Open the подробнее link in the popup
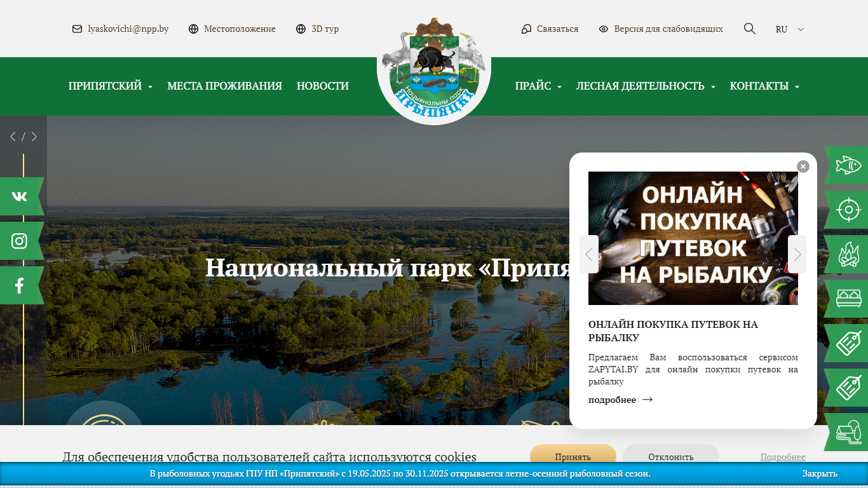This screenshot has height=488, width=868. (x=620, y=400)
